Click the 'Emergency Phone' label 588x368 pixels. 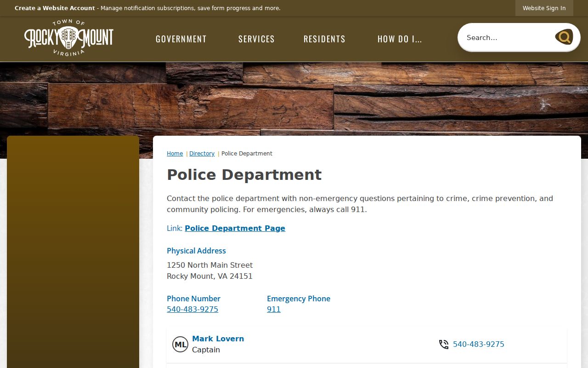[299, 299]
